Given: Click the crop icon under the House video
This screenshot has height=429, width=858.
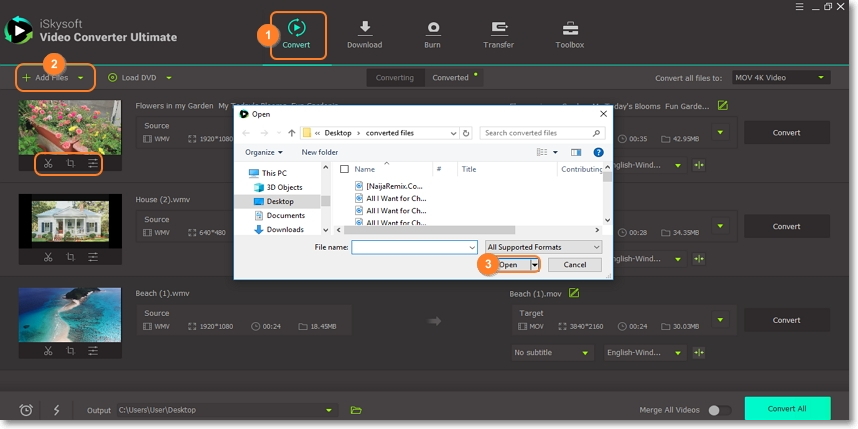Looking at the screenshot, I should (x=70, y=257).
